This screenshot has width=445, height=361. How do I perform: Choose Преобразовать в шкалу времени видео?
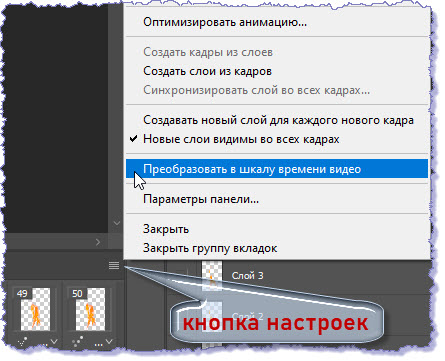(277, 169)
